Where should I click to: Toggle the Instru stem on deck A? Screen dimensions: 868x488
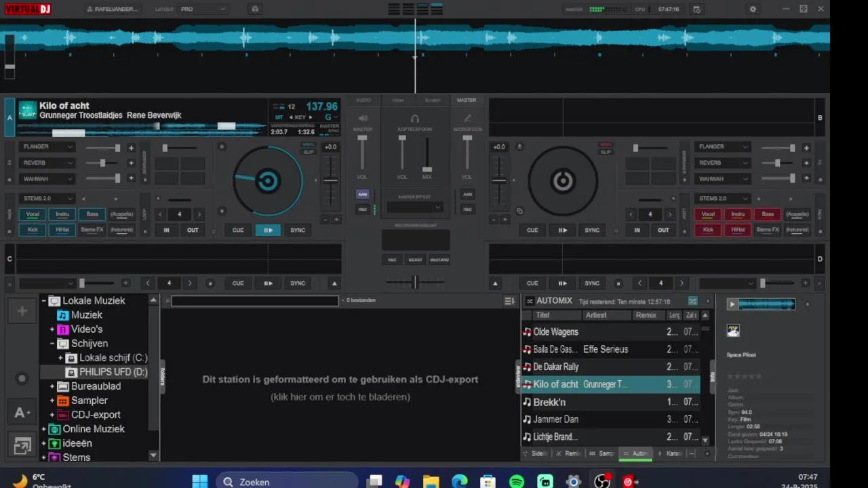pos(62,214)
